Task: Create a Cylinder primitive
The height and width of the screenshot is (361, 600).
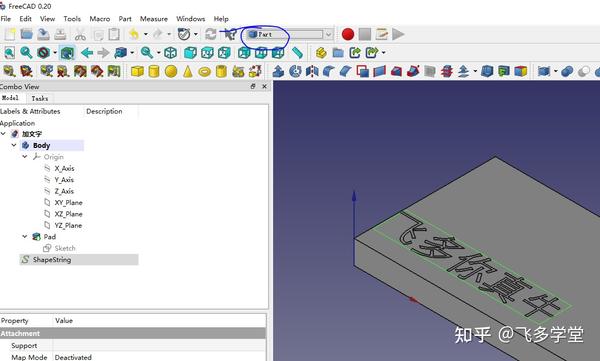Action: (x=154, y=71)
